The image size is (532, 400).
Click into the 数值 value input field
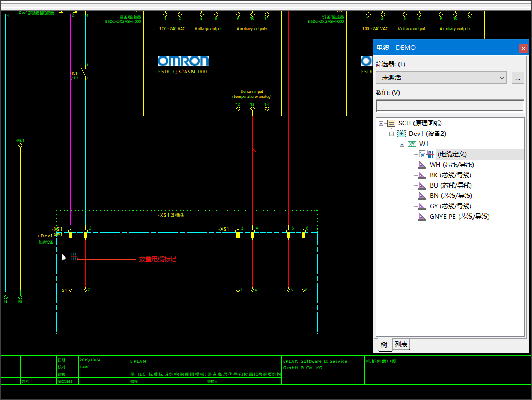450,106
